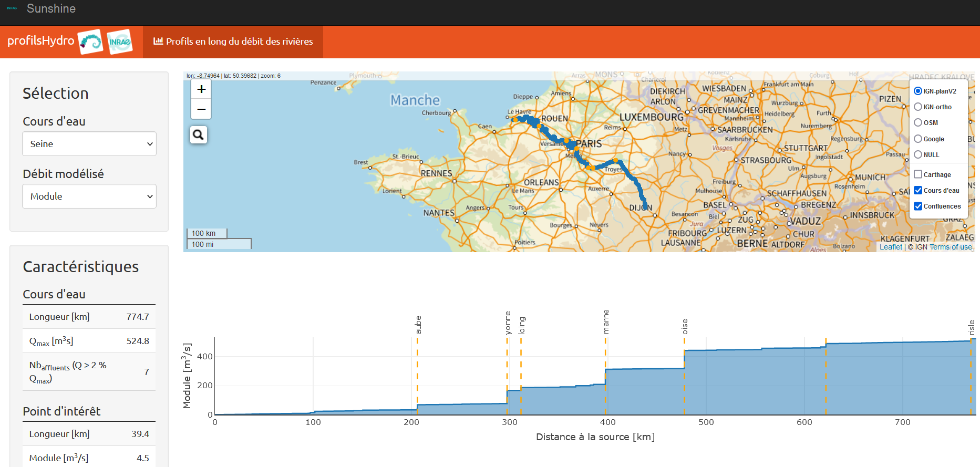Open the map search magnifier

tap(198, 135)
